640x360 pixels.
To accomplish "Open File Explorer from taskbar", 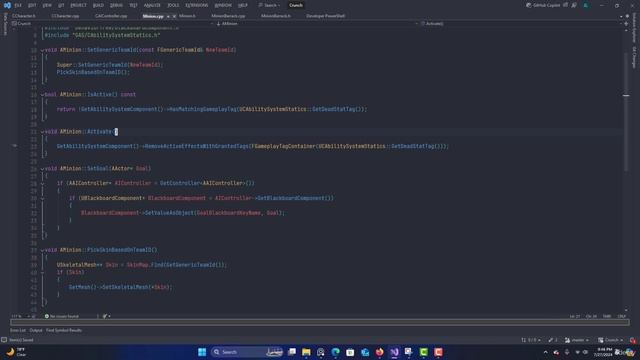I will pos(306,352).
